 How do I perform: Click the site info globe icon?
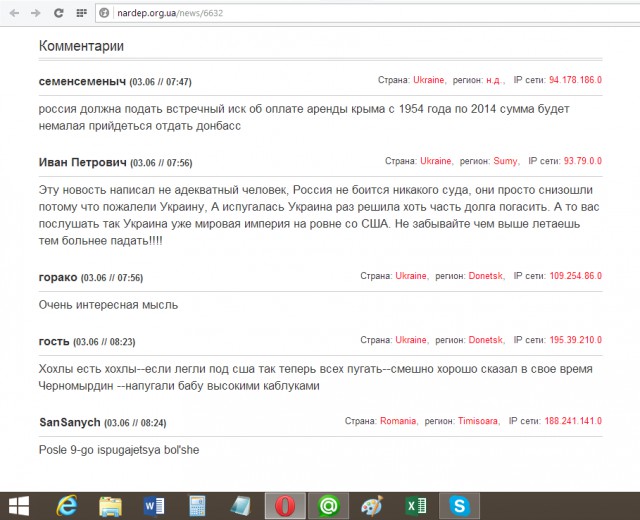pos(104,13)
